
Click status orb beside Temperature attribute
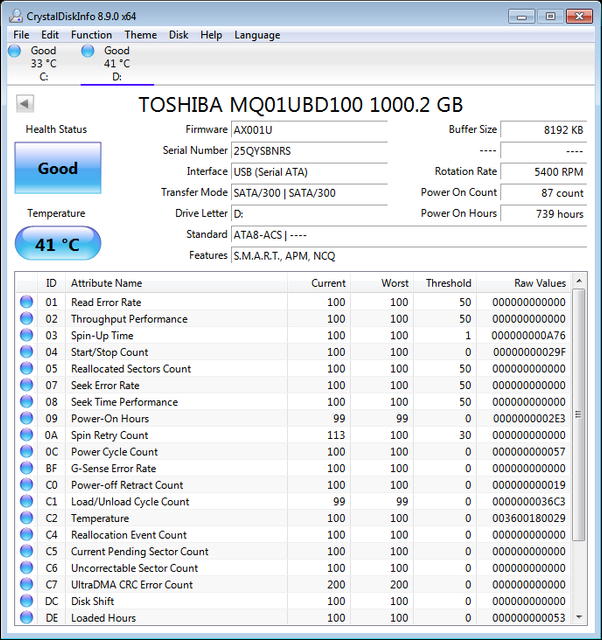click(x=27, y=518)
